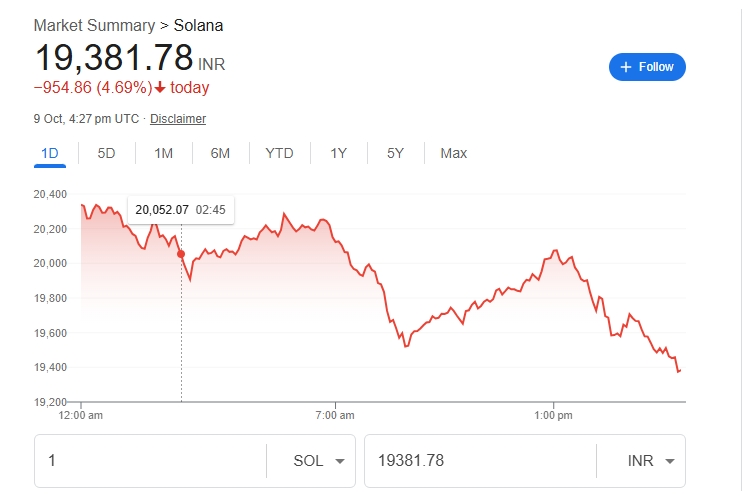Show the Max time range

453,153
